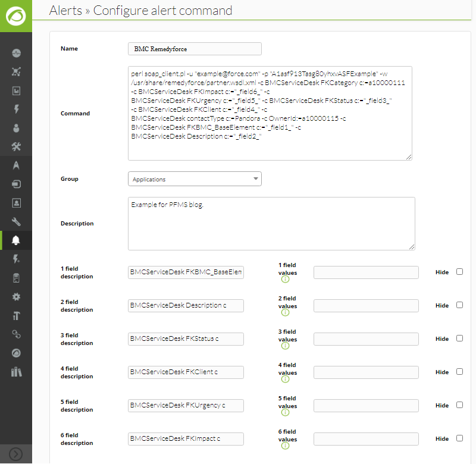Click the info icon under 1 field values

[285, 279]
